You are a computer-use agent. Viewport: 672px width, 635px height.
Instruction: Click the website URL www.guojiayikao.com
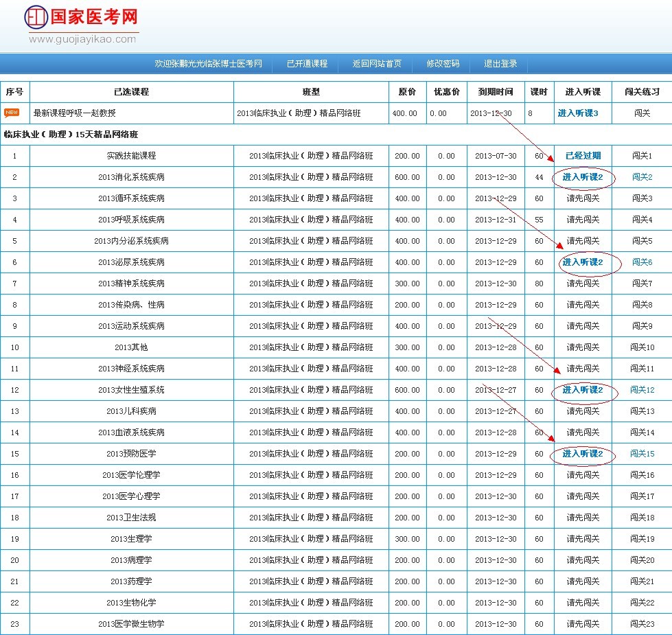pyautogui.click(x=82, y=39)
